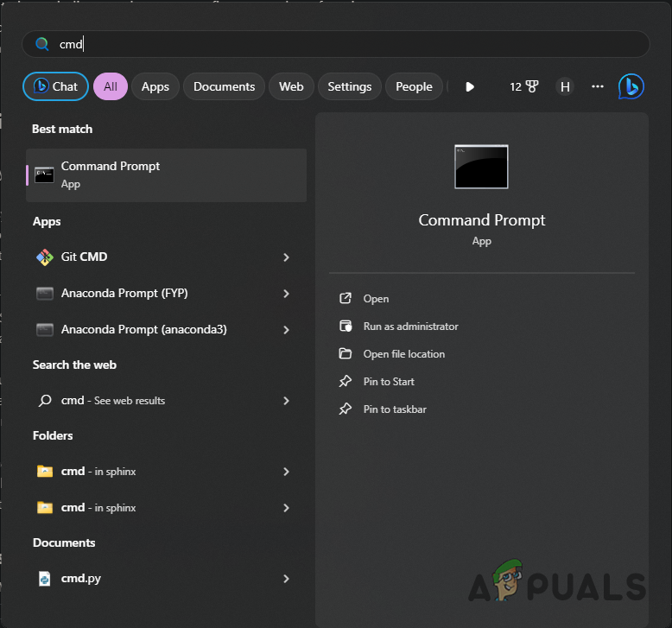Open the three-dots more options menu
Image resolution: width=672 pixels, height=628 pixels.
[598, 86]
